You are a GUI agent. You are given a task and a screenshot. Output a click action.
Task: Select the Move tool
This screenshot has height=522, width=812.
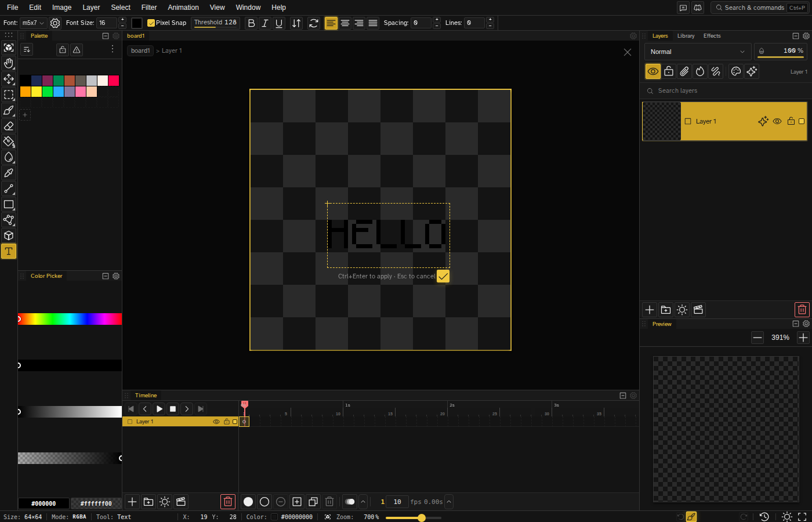9,79
